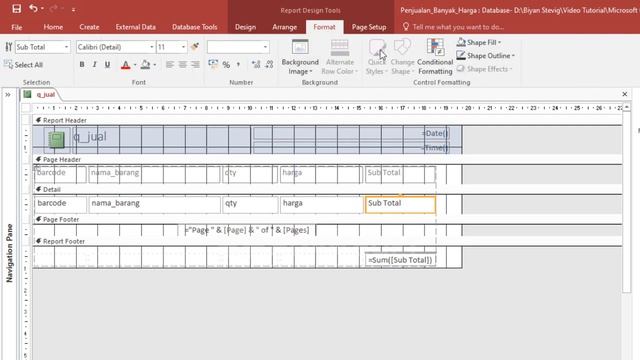Screen dimensions: 640x360
Task: Apply currency number format
Action: point(213,64)
